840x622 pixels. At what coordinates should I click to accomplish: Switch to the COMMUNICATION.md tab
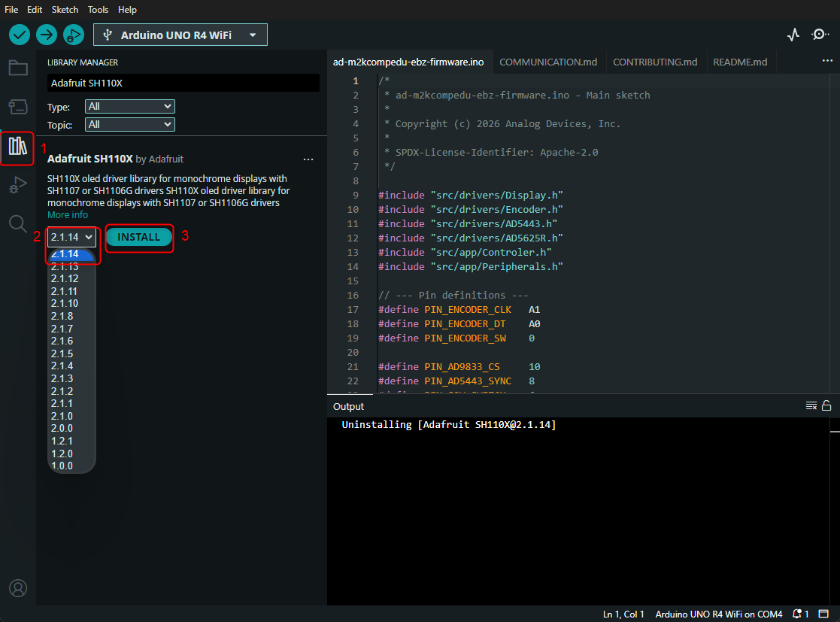tap(548, 62)
